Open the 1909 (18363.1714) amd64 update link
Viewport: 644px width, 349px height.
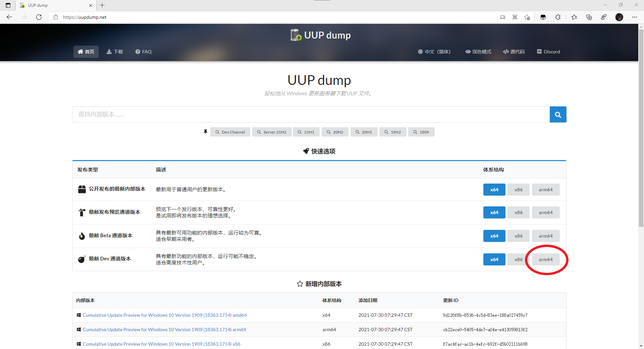click(x=165, y=315)
